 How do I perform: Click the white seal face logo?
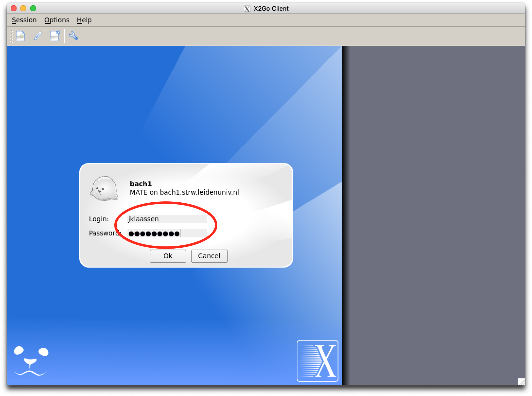coord(31,361)
